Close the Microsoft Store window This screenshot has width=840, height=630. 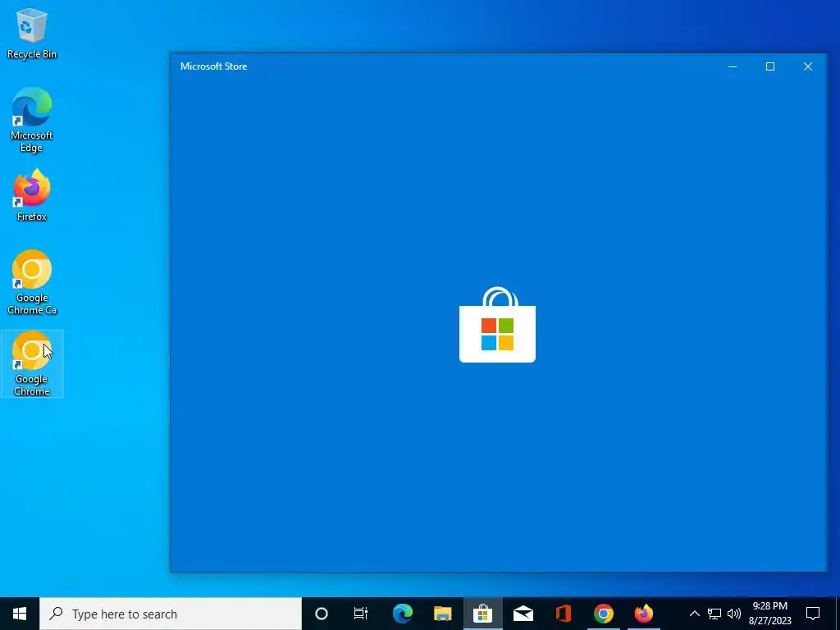tap(808, 66)
